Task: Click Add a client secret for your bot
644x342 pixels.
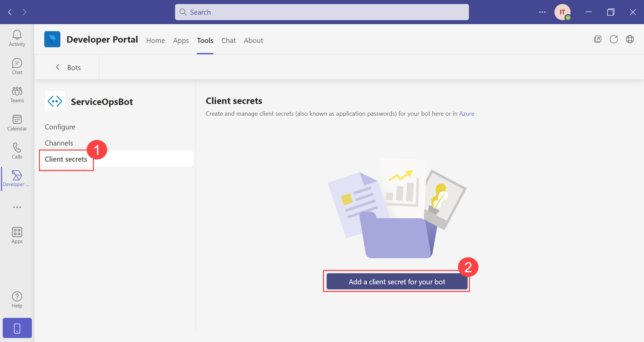Action: point(396,282)
